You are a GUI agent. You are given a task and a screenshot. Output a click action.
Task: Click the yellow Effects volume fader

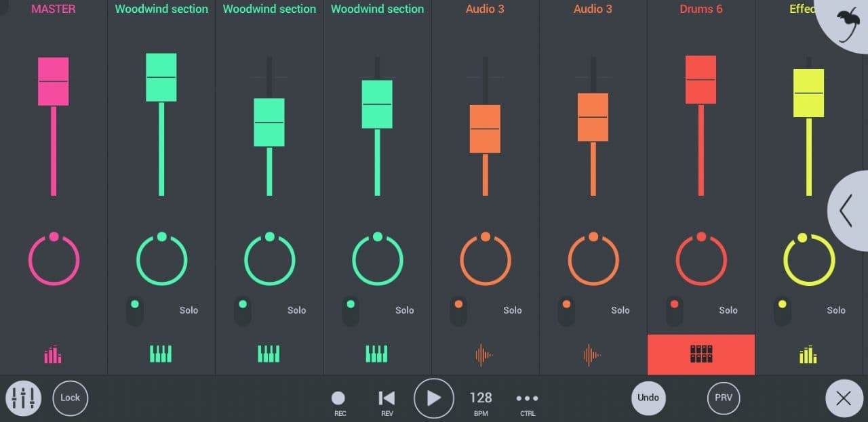click(x=809, y=93)
